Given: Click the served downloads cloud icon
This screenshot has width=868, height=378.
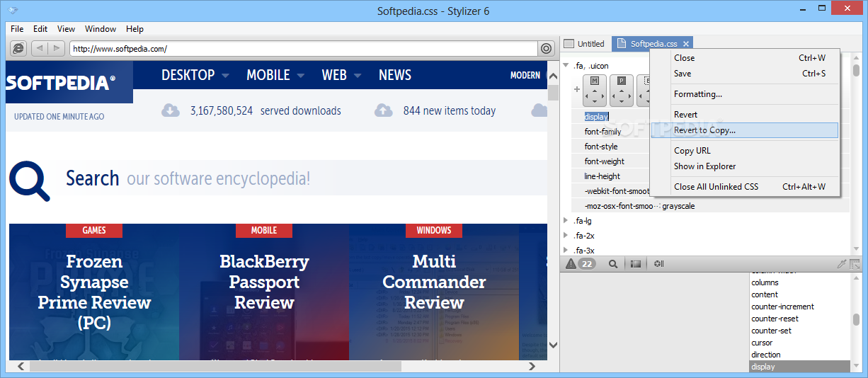Looking at the screenshot, I should tap(170, 110).
